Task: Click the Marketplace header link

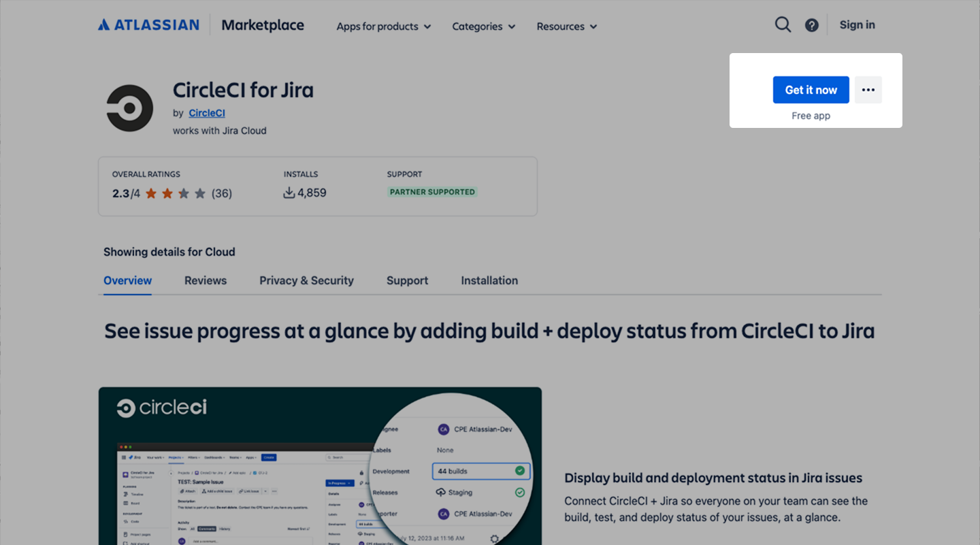Action: [263, 25]
